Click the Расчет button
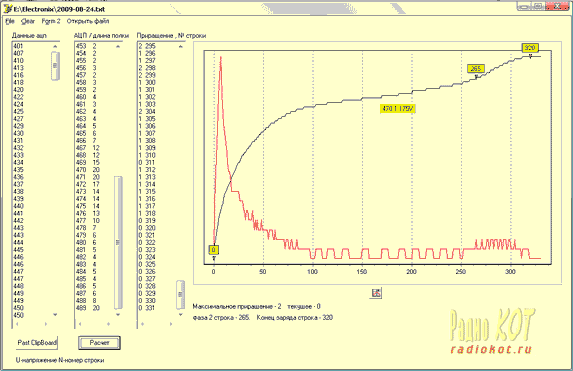 pos(99,343)
